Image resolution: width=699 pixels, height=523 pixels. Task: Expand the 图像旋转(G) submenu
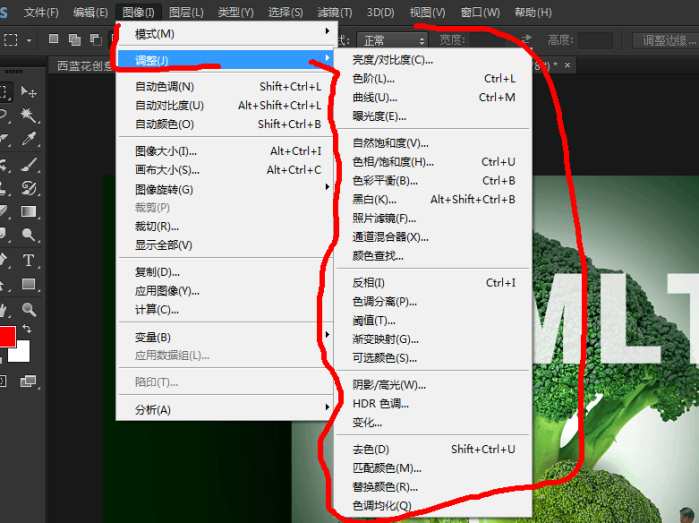point(227,189)
